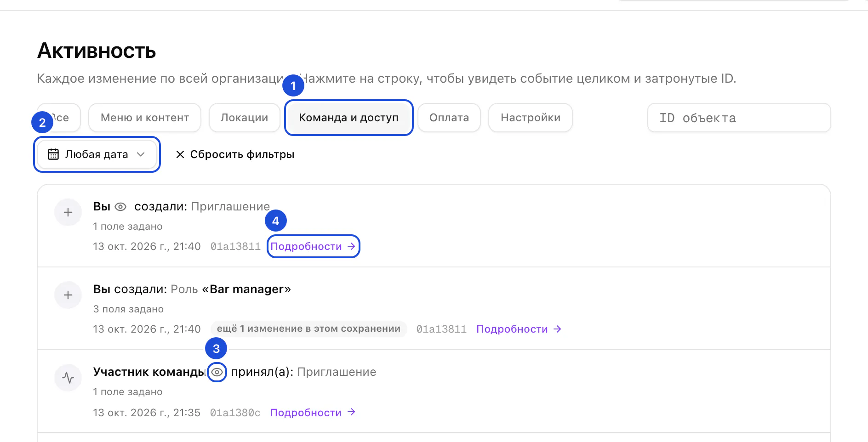Viewport: 868px width, 442px height.
Task: Open Подробности for the Bar manager role event
Action: click(519, 329)
